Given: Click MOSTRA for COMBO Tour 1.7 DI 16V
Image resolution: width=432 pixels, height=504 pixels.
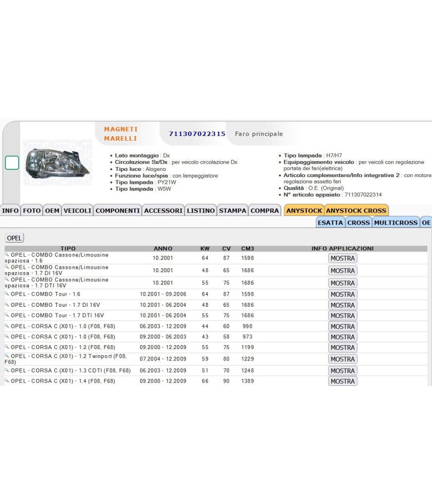Looking at the screenshot, I should (343, 305).
